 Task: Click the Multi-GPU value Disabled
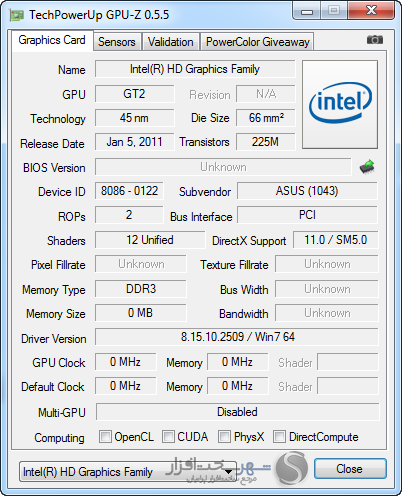[237, 412]
